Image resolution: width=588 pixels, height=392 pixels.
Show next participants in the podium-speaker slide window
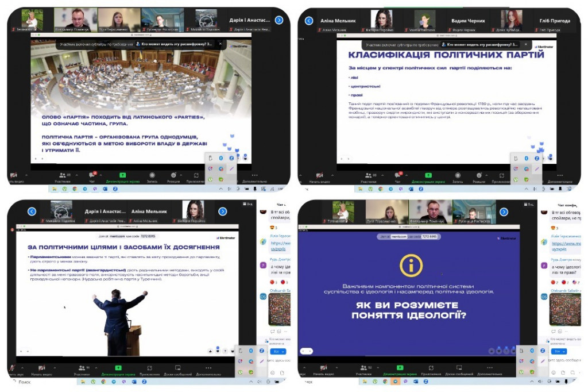(223, 212)
